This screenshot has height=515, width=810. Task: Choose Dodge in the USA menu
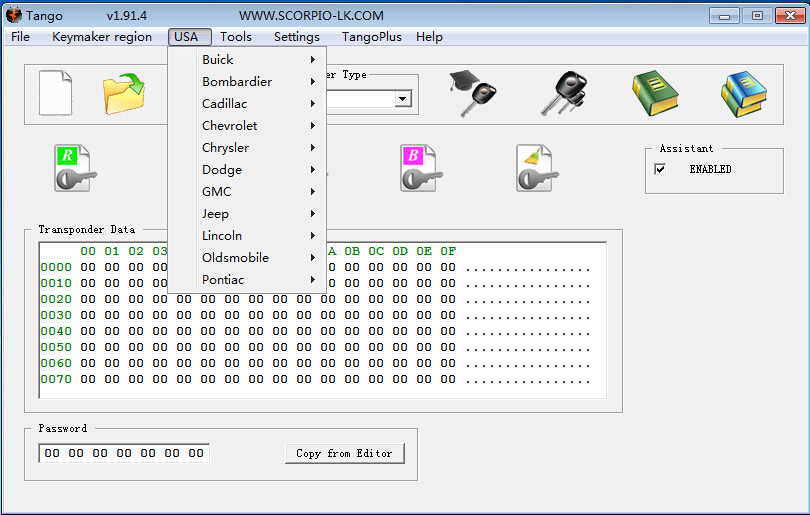click(x=222, y=170)
